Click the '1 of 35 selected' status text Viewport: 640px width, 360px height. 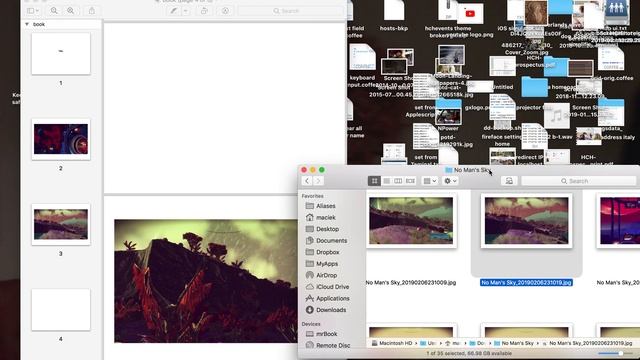point(469,353)
